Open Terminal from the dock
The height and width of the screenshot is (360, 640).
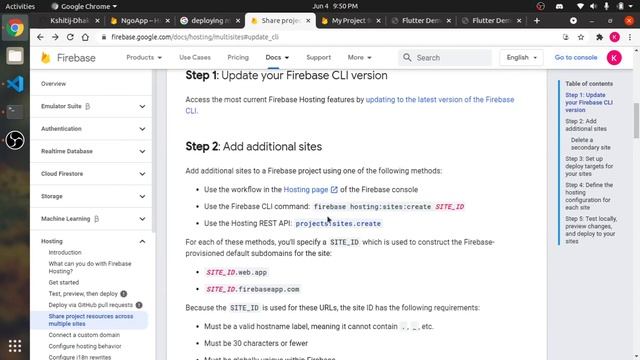[15, 112]
